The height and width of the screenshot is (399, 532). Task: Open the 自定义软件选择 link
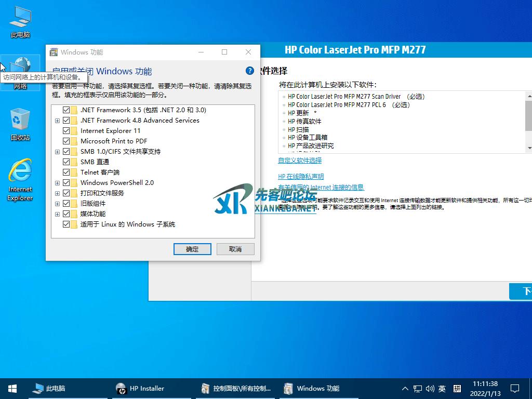[x=300, y=161]
